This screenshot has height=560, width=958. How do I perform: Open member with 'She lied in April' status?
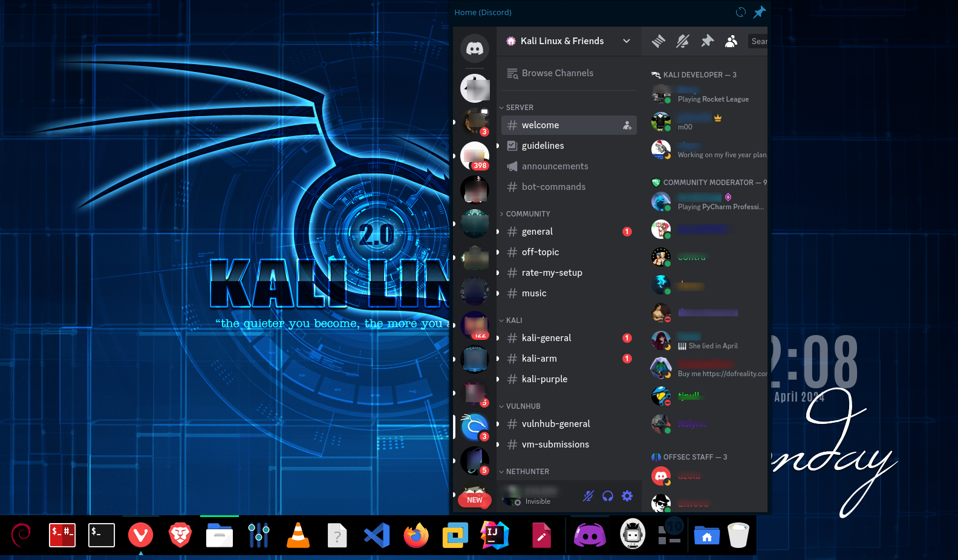706,341
